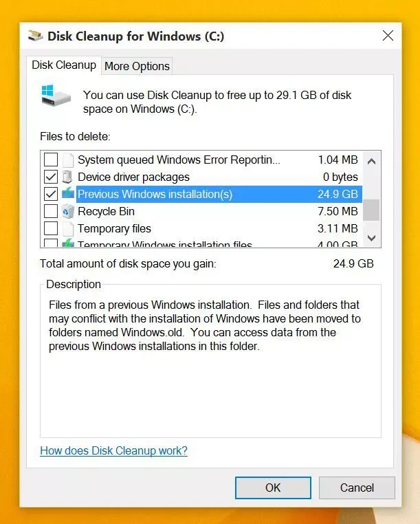Click the 3.11 MB size value
Screen dimensions: 420x524
click(338, 228)
